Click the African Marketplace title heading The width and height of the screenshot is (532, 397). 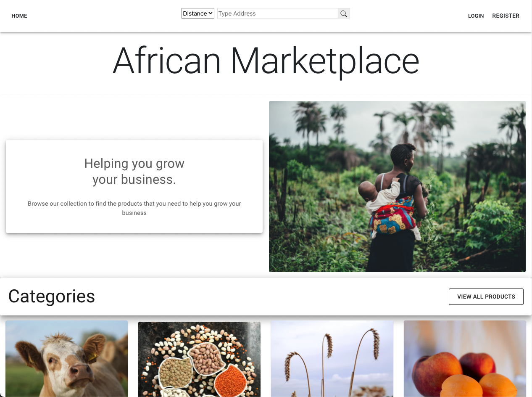(266, 61)
